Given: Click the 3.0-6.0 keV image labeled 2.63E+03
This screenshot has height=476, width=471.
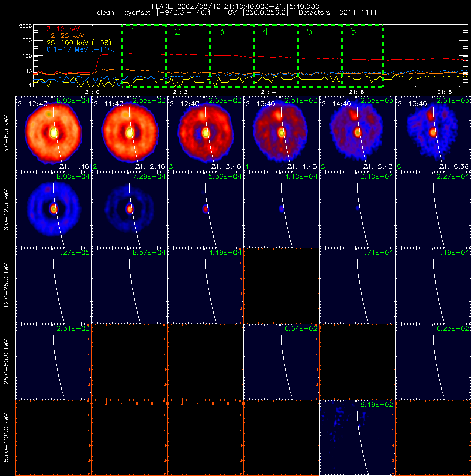Looking at the screenshot, I should (205, 134).
